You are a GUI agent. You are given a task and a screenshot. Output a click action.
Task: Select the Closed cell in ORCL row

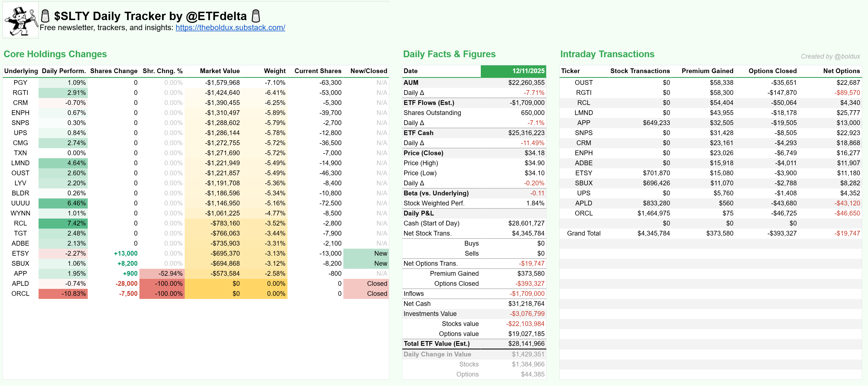tap(366, 294)
